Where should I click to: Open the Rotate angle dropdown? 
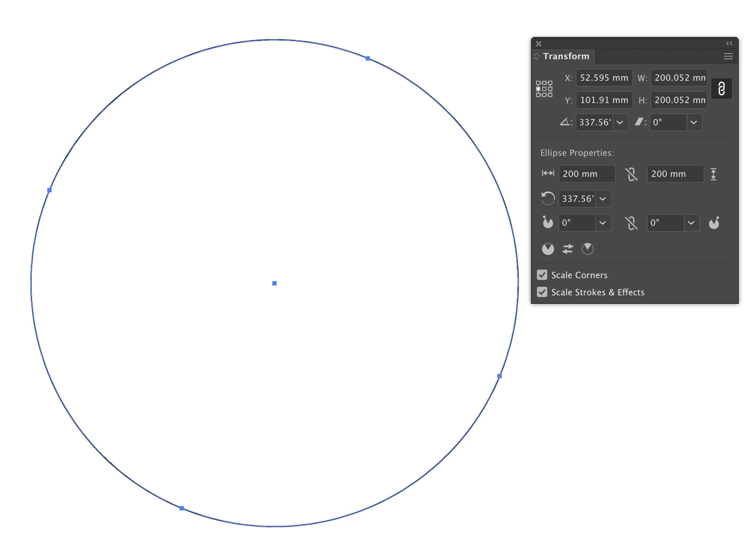tap(620, 122)
